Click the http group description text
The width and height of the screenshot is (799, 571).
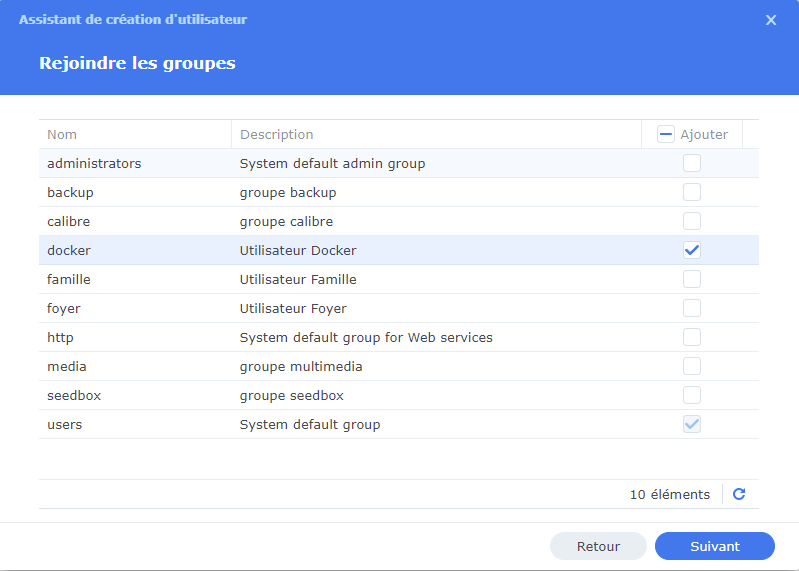(x=366, y=337)
